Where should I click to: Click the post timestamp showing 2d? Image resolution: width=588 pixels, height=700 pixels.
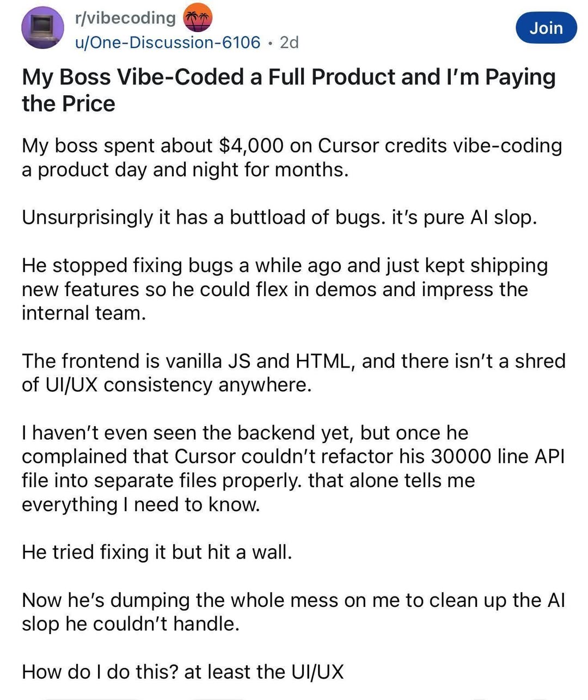click(290, 42)
